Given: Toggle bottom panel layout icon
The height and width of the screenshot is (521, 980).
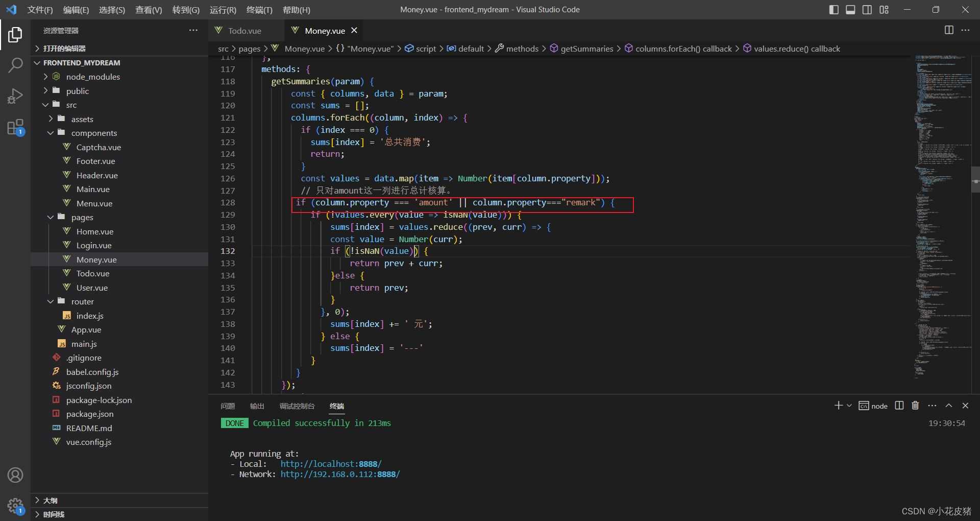Looking at the screenshot, I should tap(850, 10).
